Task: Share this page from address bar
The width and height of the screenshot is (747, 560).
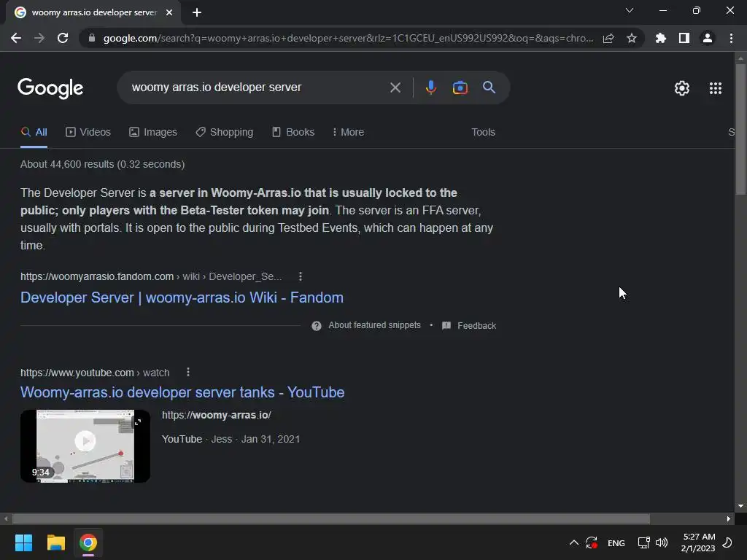Action: click(x=608, y=38)
